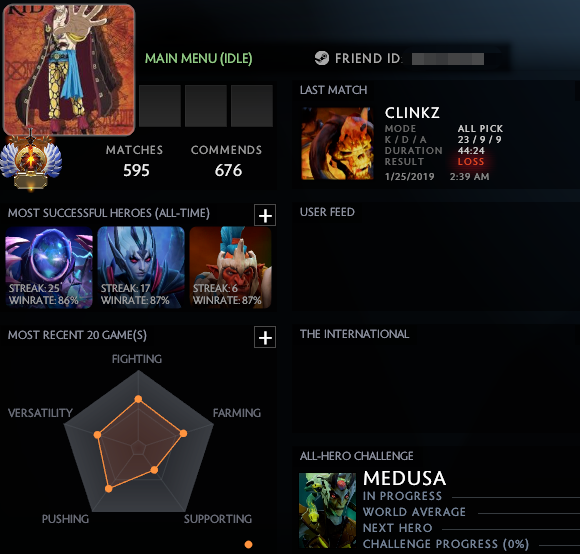The height and width of the screenshot is (554, 580).
Task: Click the Fighting vertex on radar chart
Action: pos(138,399)
